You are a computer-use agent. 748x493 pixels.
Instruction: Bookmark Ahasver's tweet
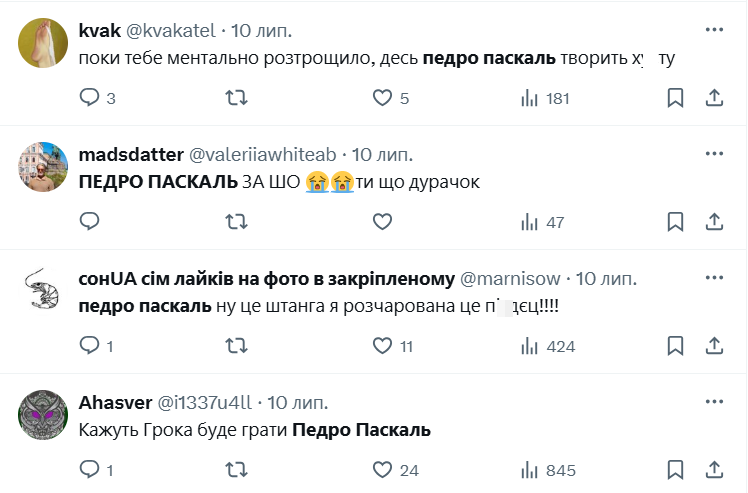675,470
